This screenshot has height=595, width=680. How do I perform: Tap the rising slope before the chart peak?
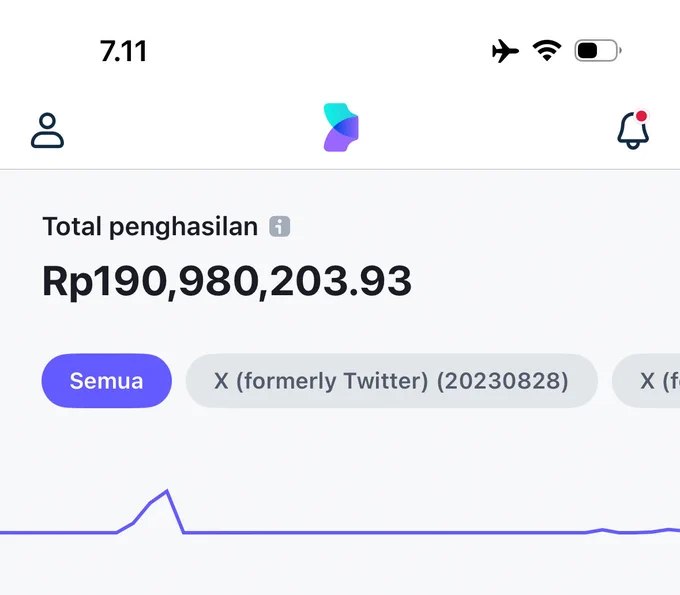(141, 512)
